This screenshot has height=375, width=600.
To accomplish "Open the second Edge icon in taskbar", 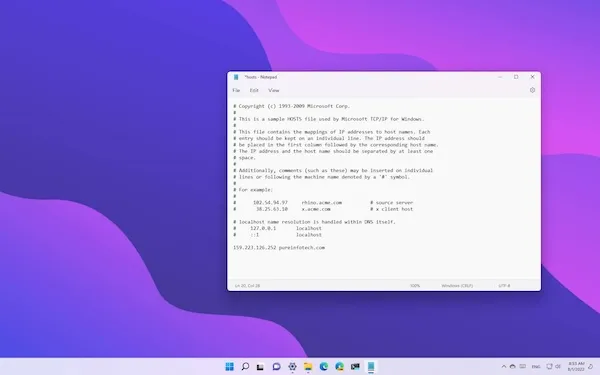I will click(339, 367).
